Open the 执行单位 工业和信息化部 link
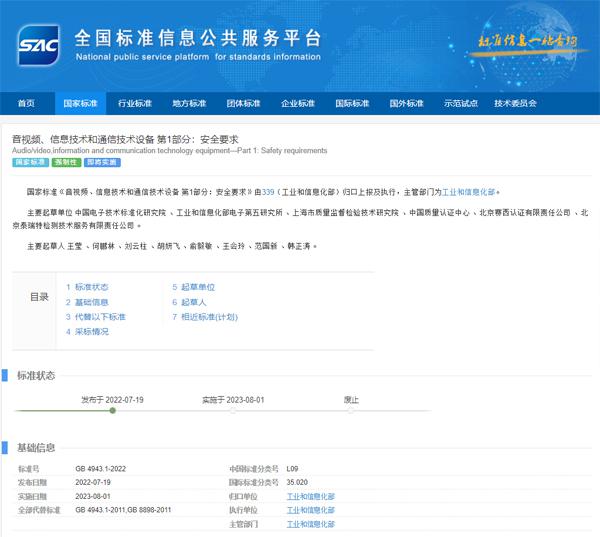The height and width of the screenshot is (537, 600). coord(310,509)
